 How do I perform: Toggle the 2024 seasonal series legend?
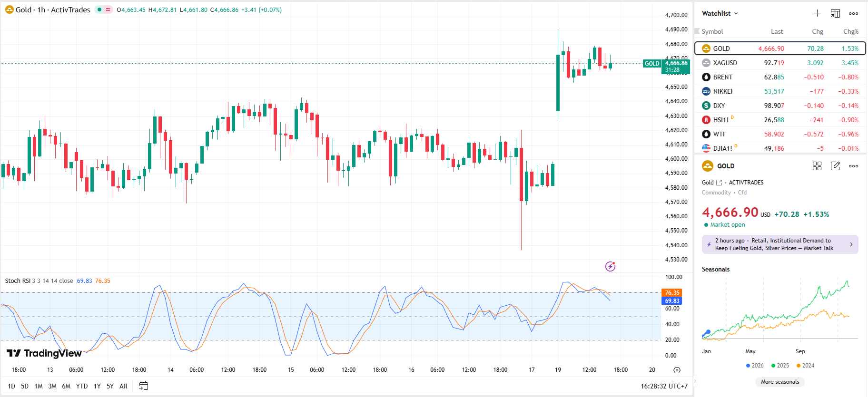pos(805,366)
